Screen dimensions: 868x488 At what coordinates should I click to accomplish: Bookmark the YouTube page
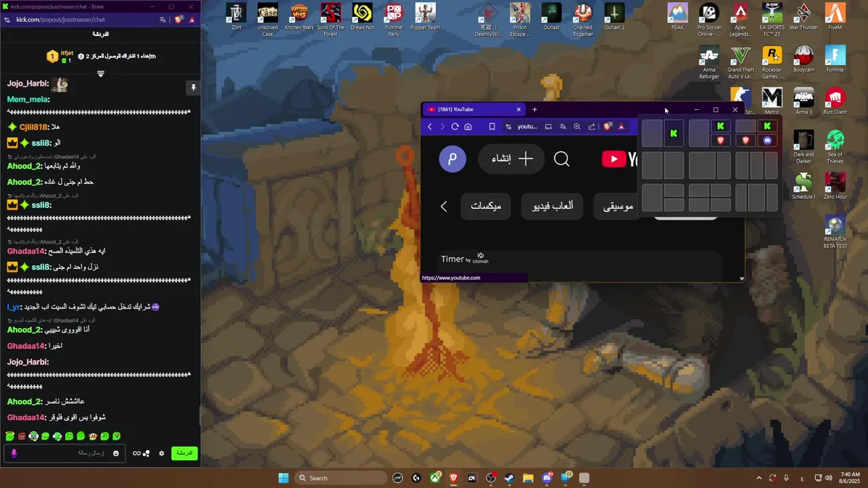(492, 127)
